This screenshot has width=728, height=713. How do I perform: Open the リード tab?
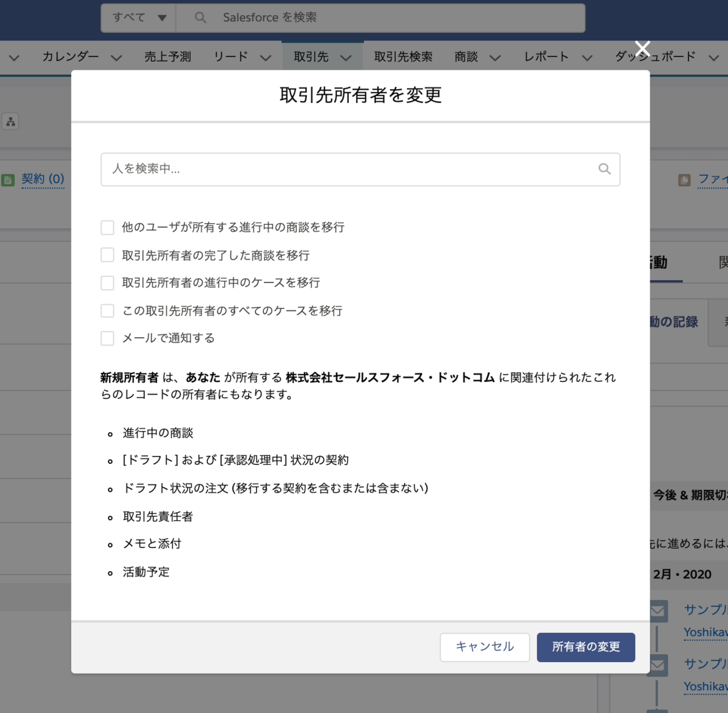231,56
